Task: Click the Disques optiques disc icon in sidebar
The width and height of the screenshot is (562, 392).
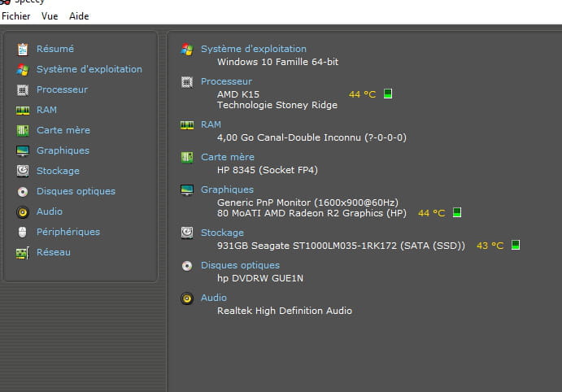Action: click(23, 192)
